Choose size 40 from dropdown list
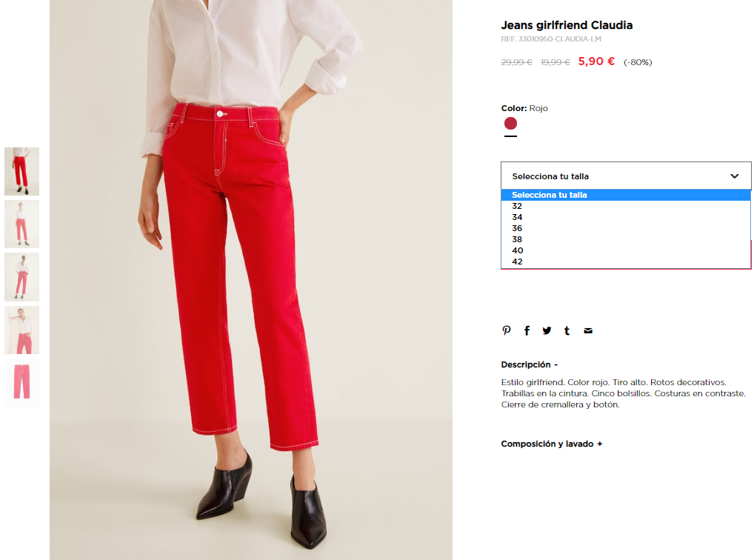The width and height of the screenshot is (754, 560). pos(626,250)
